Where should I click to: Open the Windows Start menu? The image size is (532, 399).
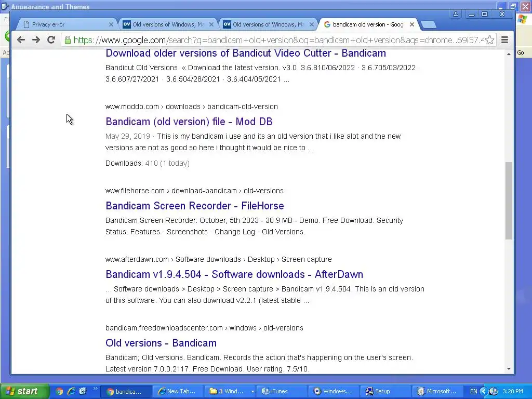click(24, 391)
